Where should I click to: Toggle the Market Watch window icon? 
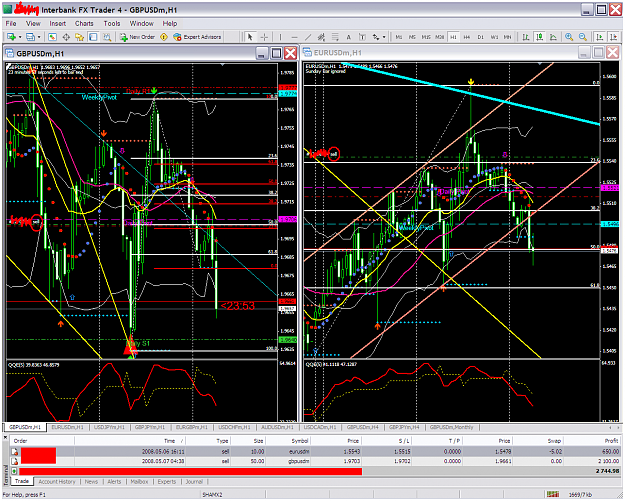pyautogui.click(x=52, y=37)
